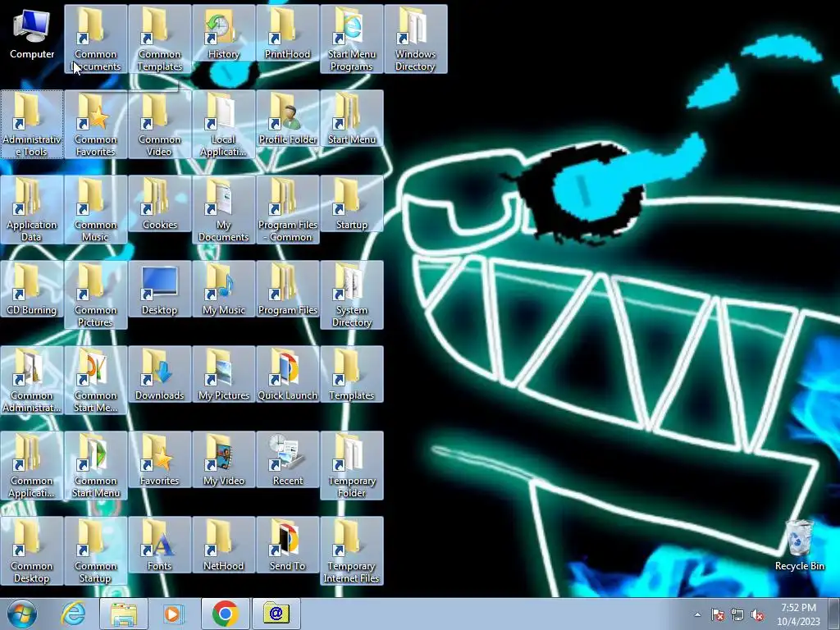Open the History folder shortcut
The width and height of the screenshot is (840, 630).
pos(223,33)
